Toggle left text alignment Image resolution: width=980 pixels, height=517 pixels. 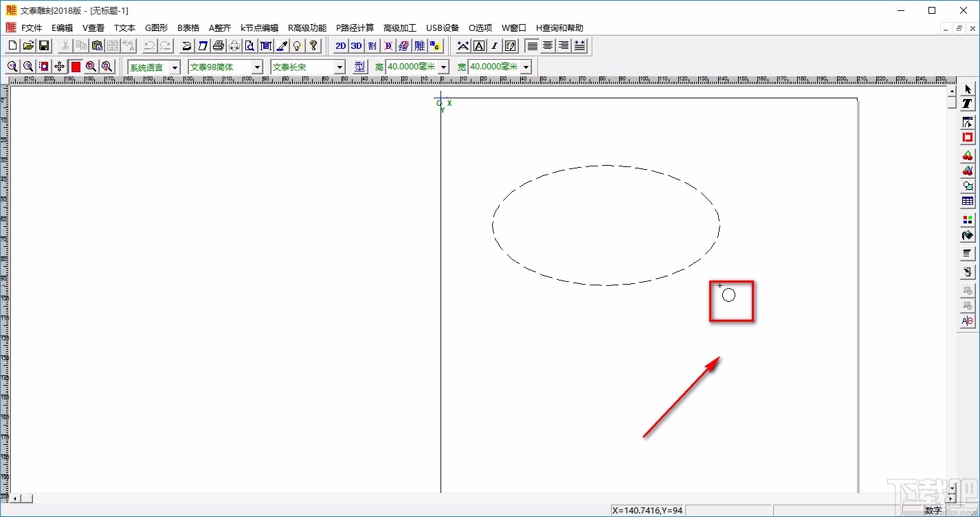click(532, 45)
